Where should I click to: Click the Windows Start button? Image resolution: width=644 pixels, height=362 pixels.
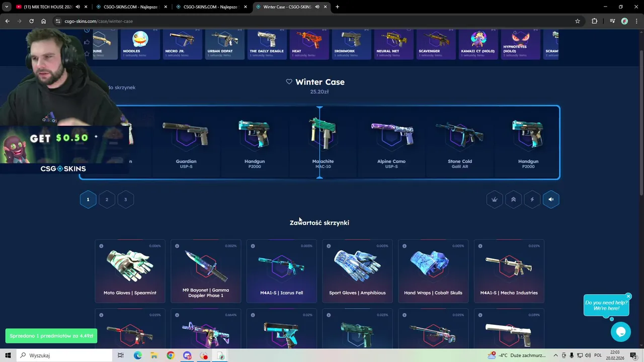8,355
